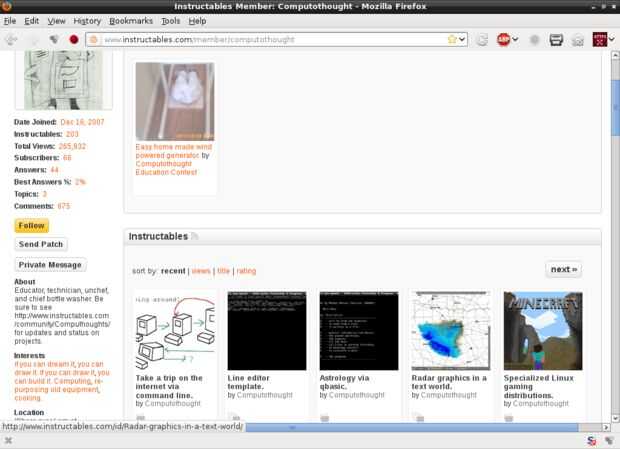Screen dimensions: 620x449
Task: Click the member avatar sketch image
Action: tap(64, 80)
